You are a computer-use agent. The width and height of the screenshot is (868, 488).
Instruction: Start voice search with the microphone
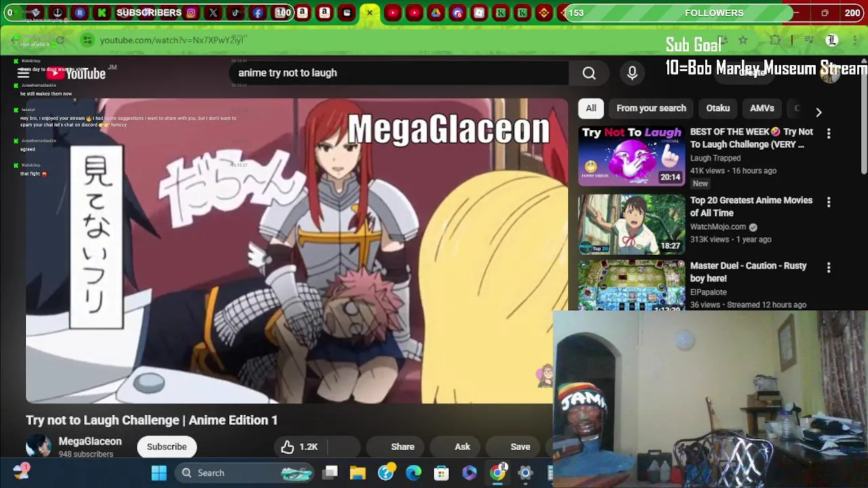[632, 73]
